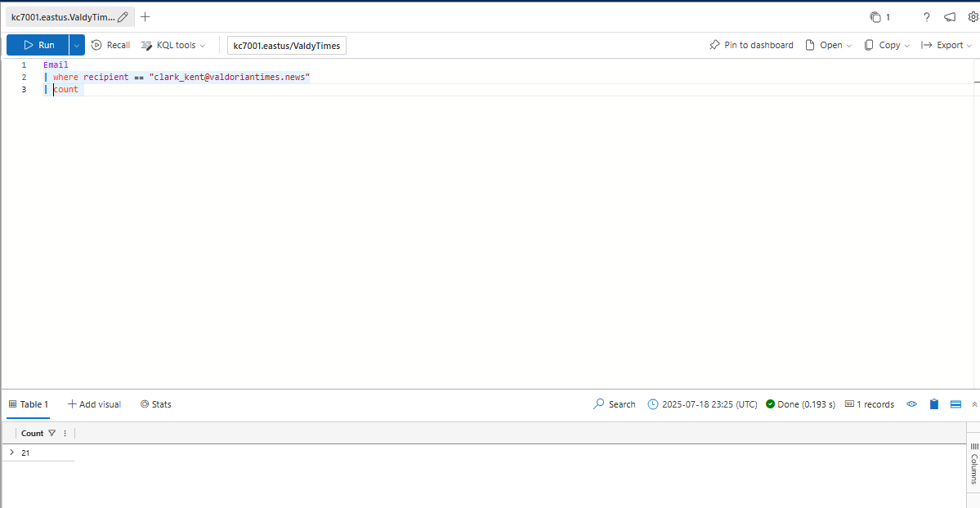Image resolution: width=980 pixels, height=508 pixels.
Task: Switch to the kc7001.eastus.ValdyTim... tab
Action: [x=62, y=17]
